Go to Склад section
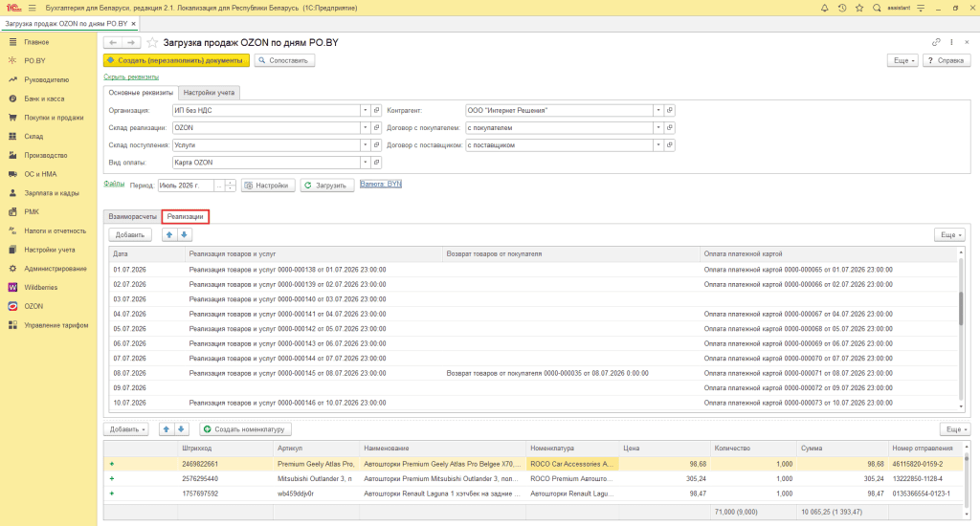 [x=33, y=136]
